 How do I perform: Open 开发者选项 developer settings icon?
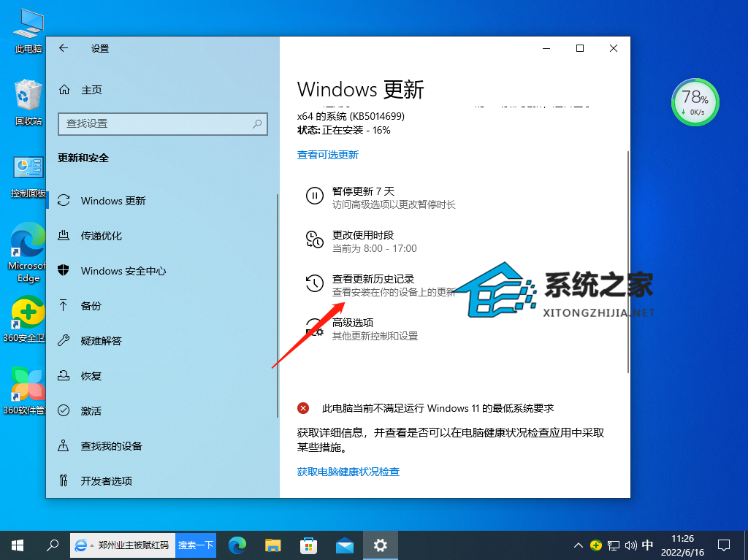coord(64,481)
